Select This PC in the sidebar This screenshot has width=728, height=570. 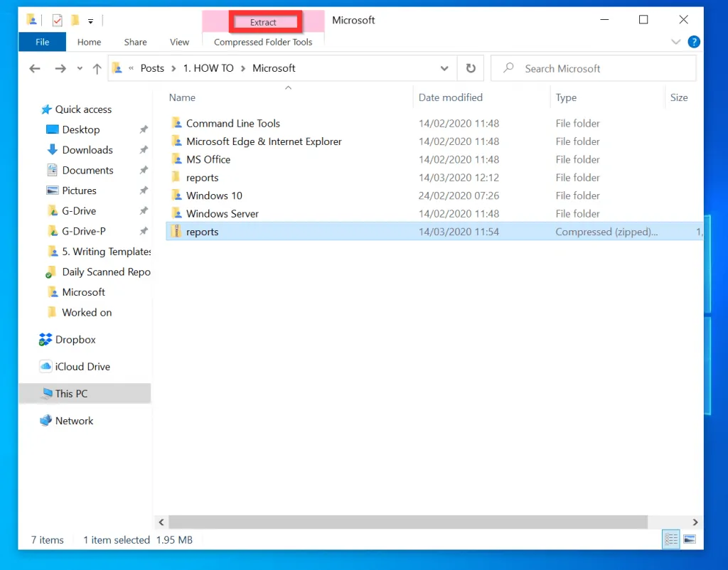click(x=70, y=393)
